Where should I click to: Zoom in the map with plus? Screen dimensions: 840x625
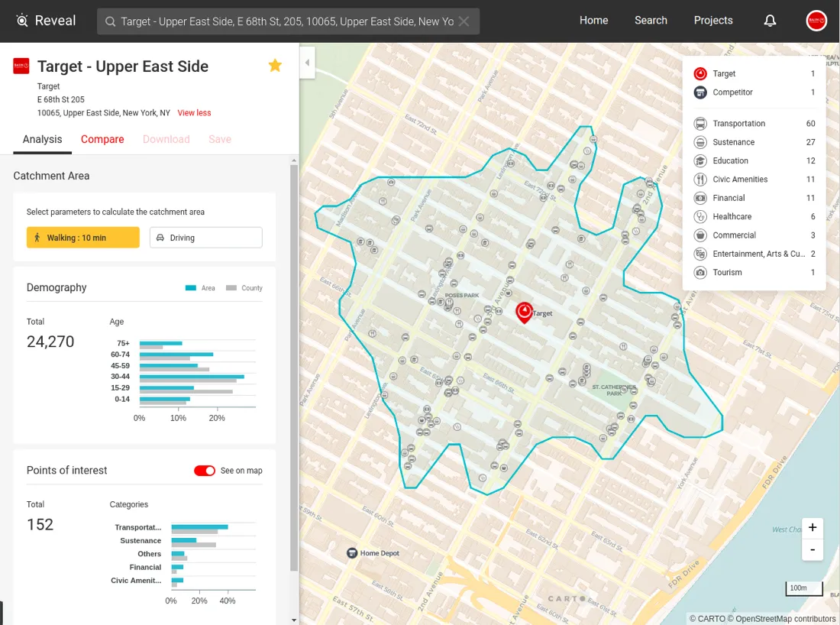click(x=812, y=527)
